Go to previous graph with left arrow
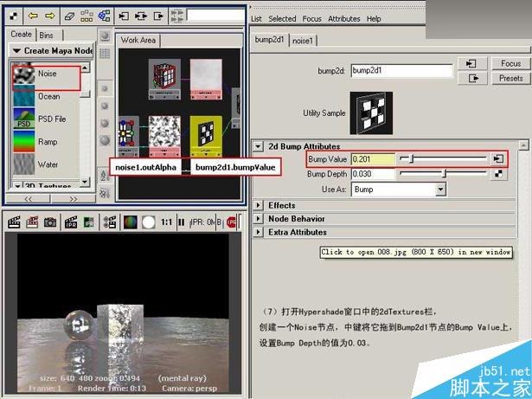 (33, 16)
